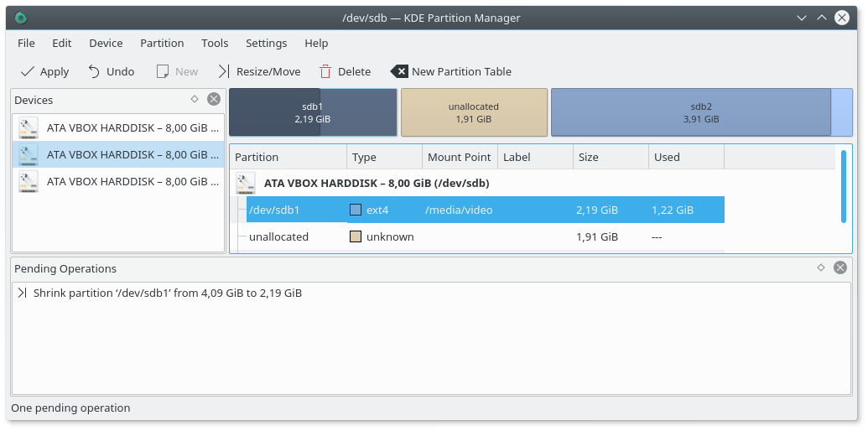Open the Tools menu
This screenshot has width=868, height=431.
pyautogui.click(x=215, y=43)
